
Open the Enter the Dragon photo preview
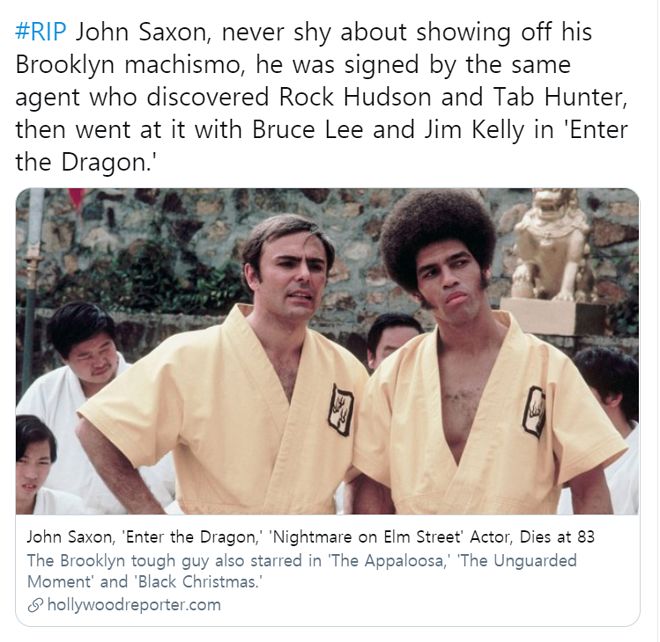coord(327,351)
